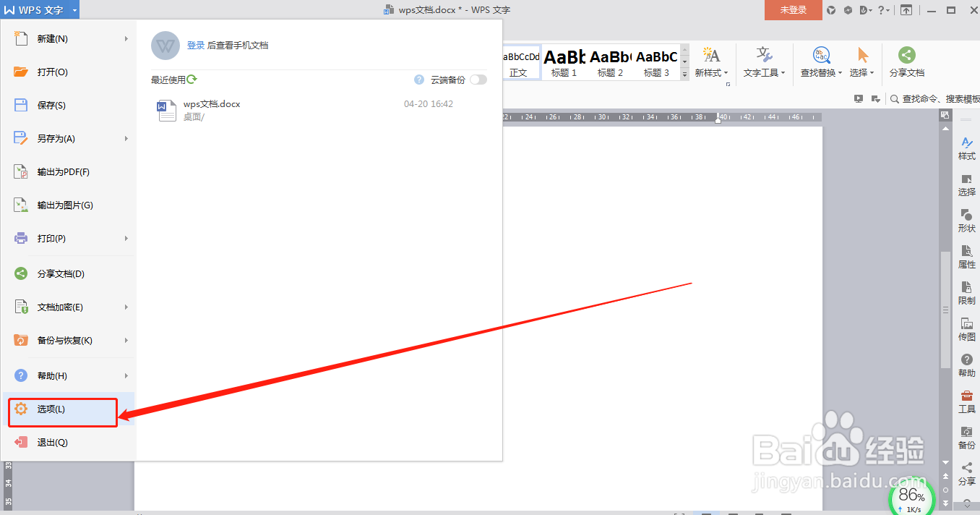Open 分享 in the right sidebar
The image size is (980, 515).
pyautogui.click(x=967, y=474)
